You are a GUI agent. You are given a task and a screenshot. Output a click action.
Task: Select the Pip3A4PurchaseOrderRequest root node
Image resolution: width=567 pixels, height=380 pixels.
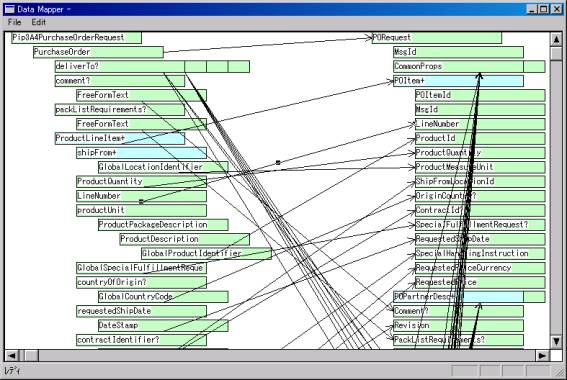[76, 38]
